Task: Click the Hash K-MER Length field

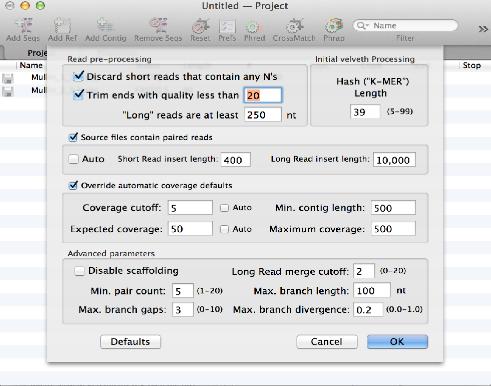Action: point(365,112)
